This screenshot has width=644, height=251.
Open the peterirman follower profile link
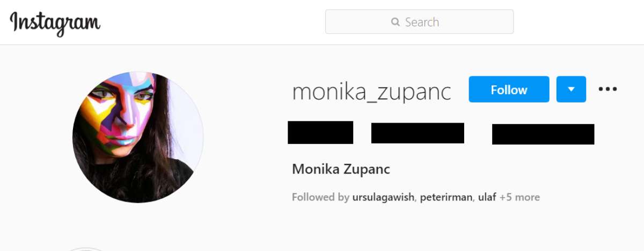[447, 197]
